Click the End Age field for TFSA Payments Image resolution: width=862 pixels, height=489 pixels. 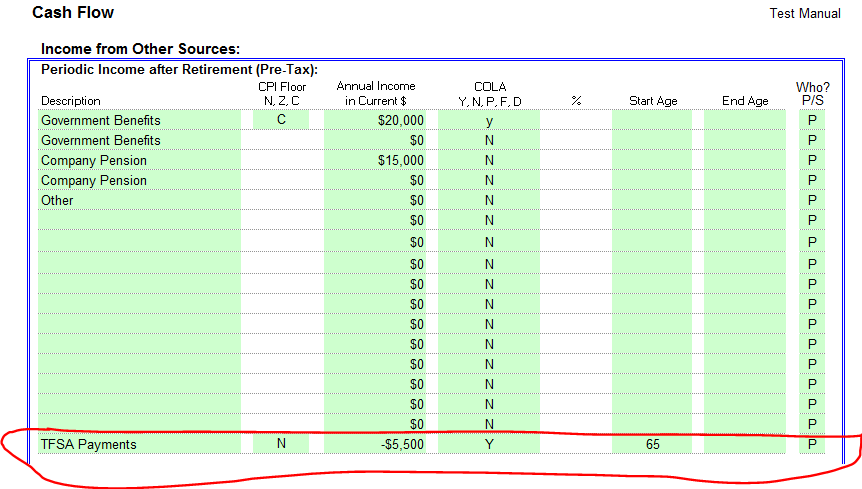[744, 444]
